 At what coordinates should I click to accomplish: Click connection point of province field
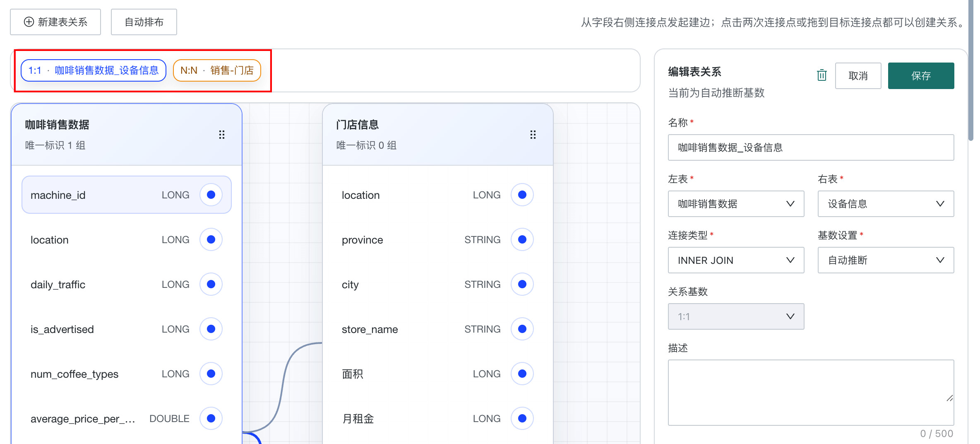click(522, 239)
